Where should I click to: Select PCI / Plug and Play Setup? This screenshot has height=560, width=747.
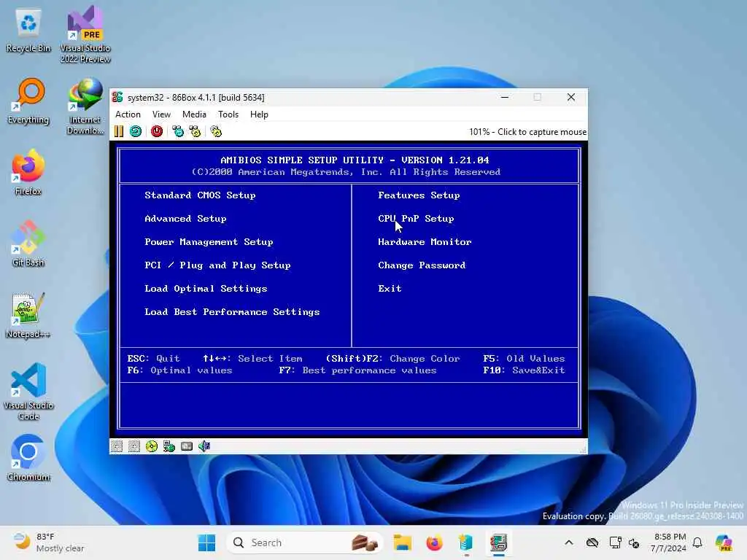217,265
